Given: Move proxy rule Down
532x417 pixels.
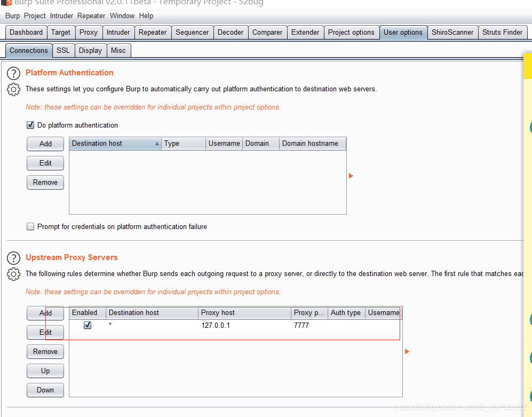Looking at the screenshot, I should pyautogui.click(x=45, y=390).
